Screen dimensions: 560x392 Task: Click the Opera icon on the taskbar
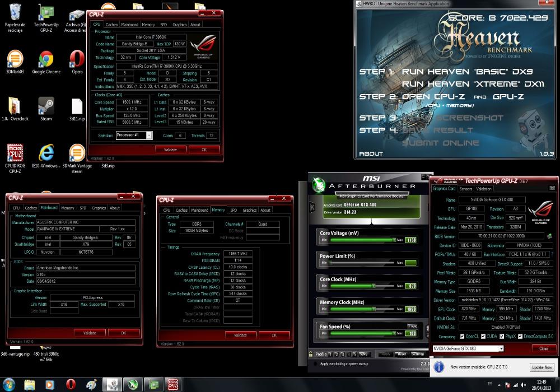(x=71, y=385)
